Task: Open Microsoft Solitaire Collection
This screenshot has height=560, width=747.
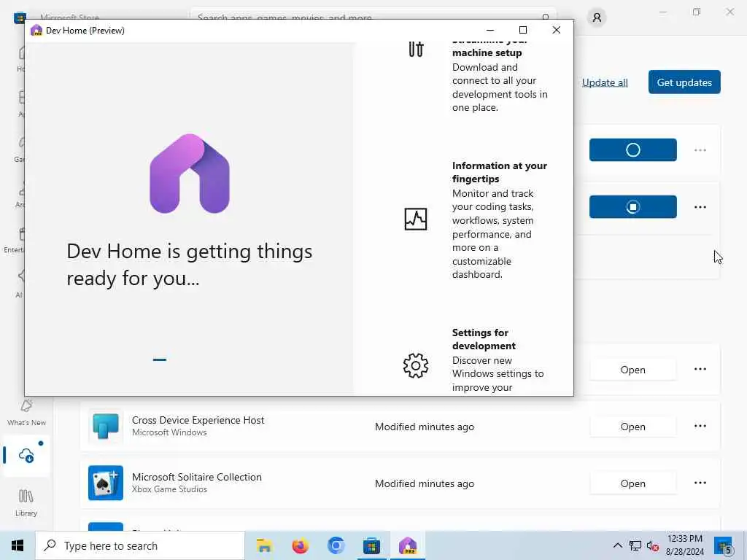Action: [632, 483]
